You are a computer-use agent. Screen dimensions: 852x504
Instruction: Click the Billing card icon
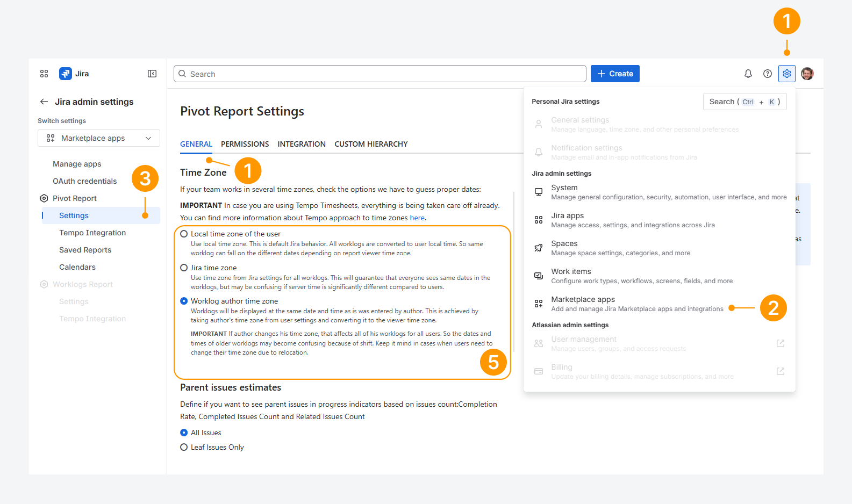click(x=539, y=371)
